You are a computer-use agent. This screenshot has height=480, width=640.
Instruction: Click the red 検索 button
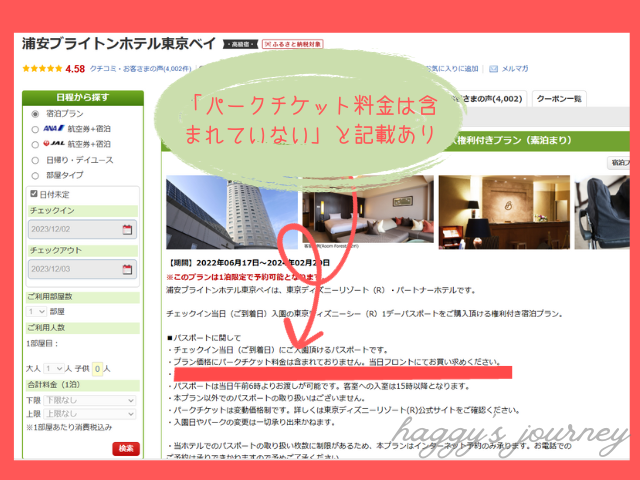coord(126,449)
